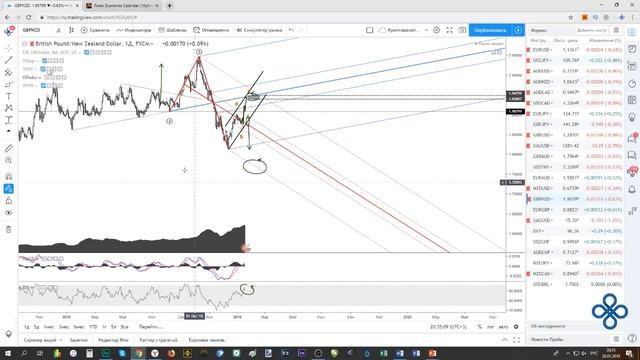
Task: Open Firefox from the taskbar
Action: (171, 353)
